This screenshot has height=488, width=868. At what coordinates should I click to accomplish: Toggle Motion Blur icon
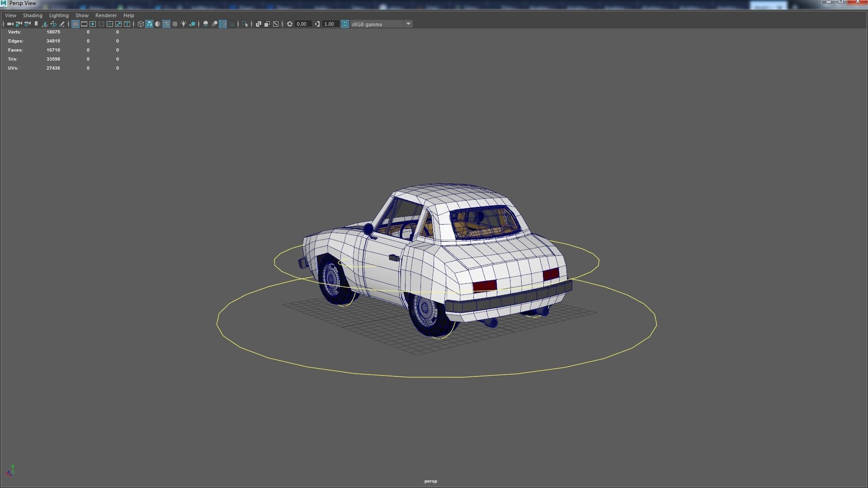point(214,24)
